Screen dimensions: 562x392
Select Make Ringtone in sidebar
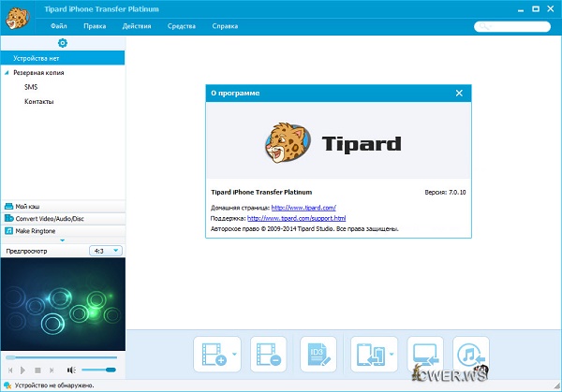[36, 230]
